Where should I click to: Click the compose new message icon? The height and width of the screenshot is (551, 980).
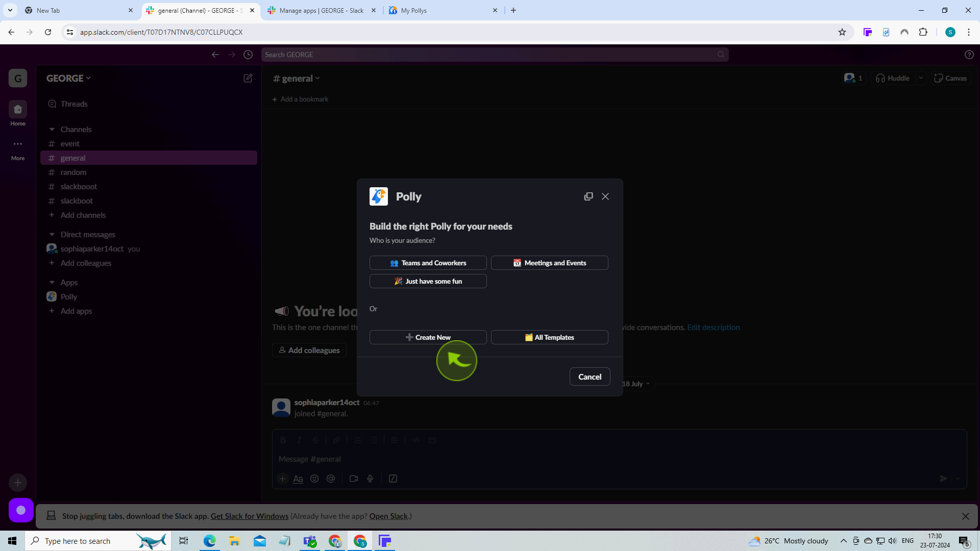click(248, 78)
